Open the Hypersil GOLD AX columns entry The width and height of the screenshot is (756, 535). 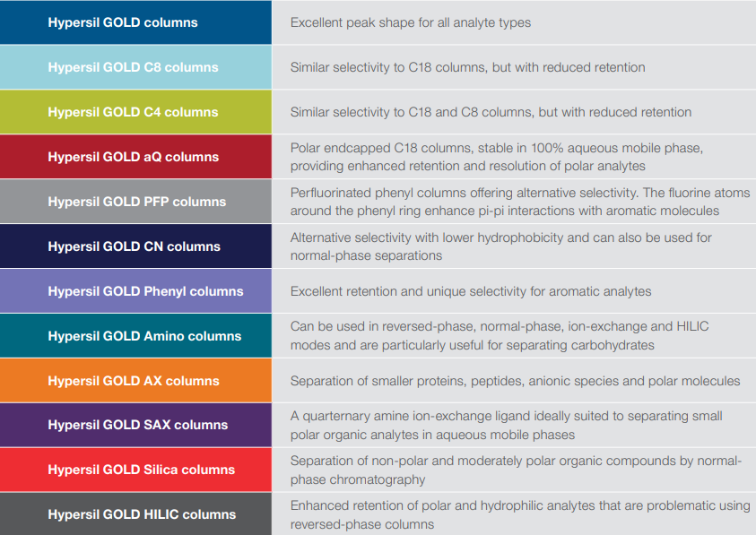click(134, 381)
